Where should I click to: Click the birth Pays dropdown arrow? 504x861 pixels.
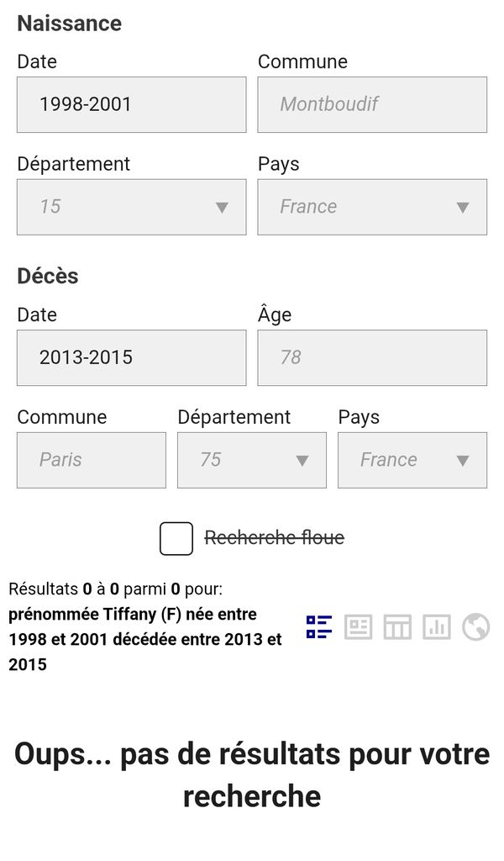(x=463, y=208)
